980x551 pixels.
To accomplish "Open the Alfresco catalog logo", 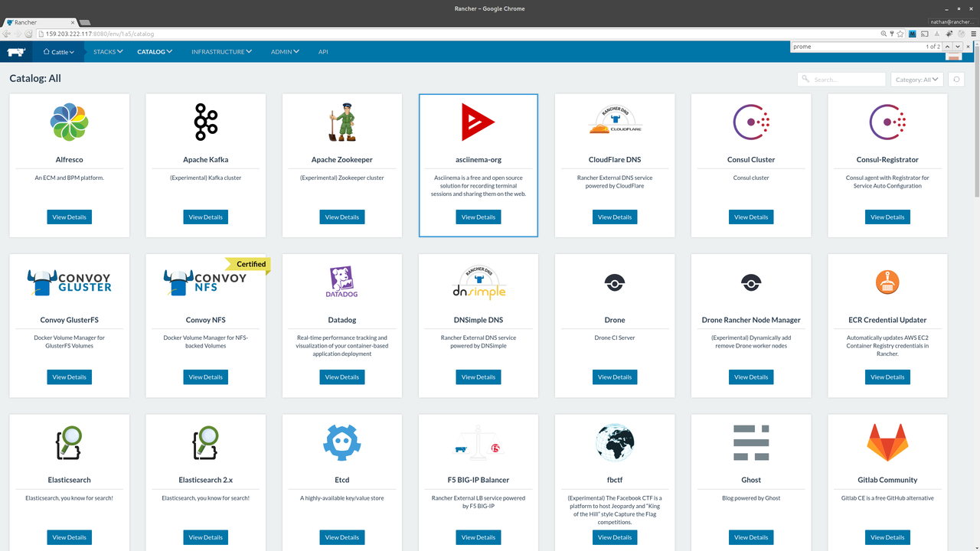I will click(x=69, y=122).
